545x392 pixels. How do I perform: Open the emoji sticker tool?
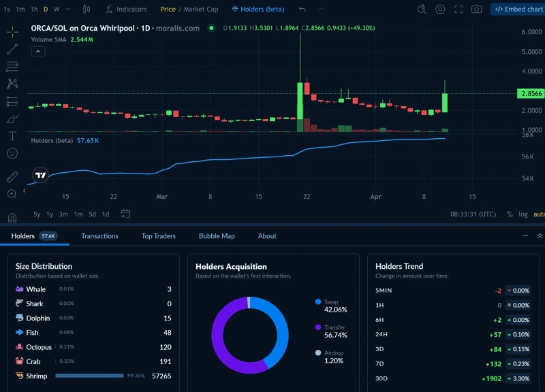(12, 154)
